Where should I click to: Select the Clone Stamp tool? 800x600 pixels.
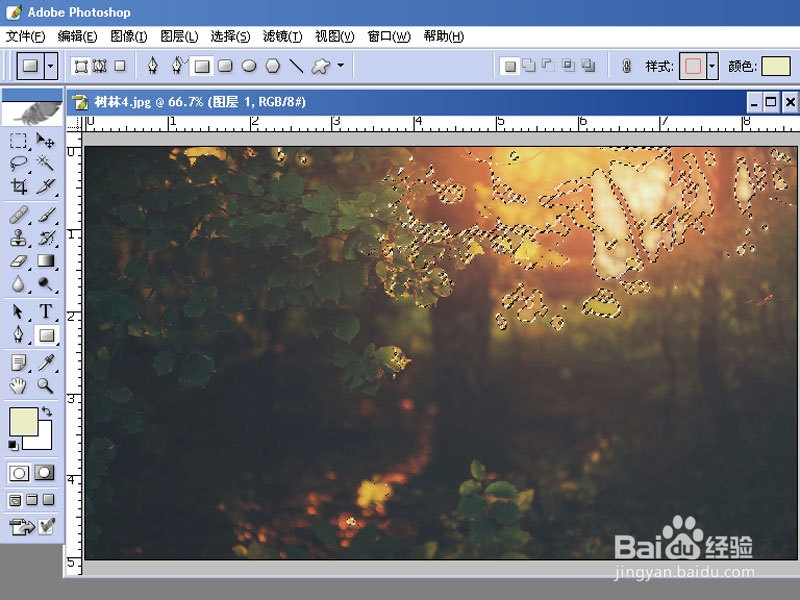pos(18,238)
